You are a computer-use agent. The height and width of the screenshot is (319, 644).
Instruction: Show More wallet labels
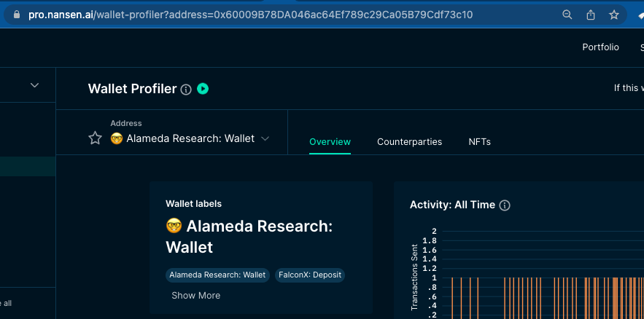196,295
